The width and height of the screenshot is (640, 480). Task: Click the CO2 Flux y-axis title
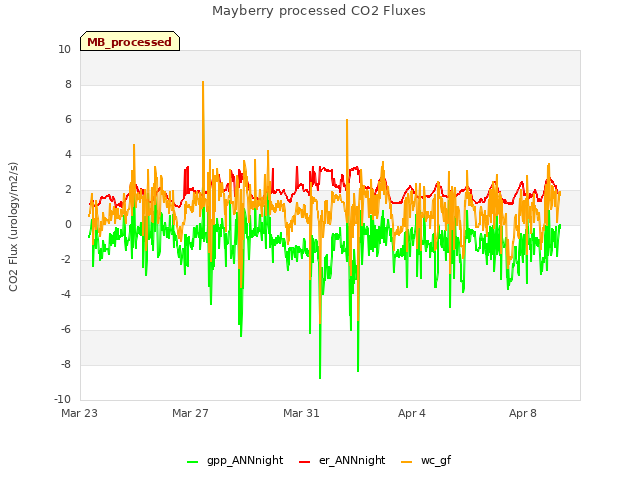13,227
